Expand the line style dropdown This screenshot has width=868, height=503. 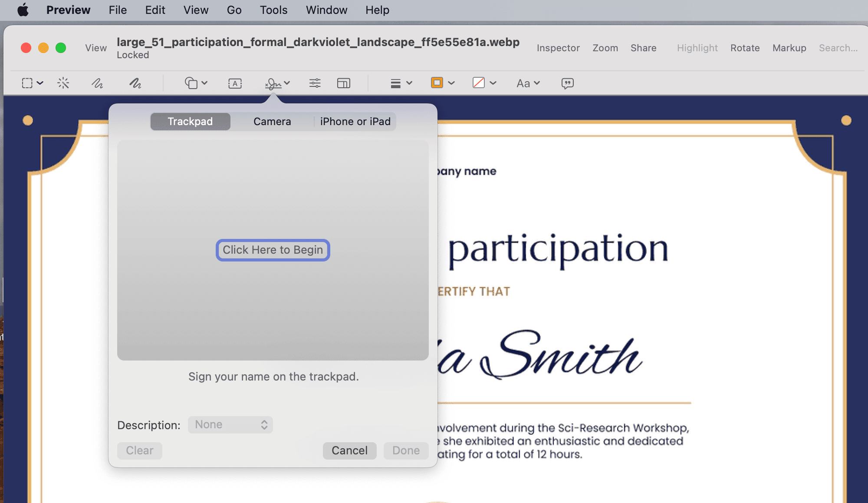point(400,83)
